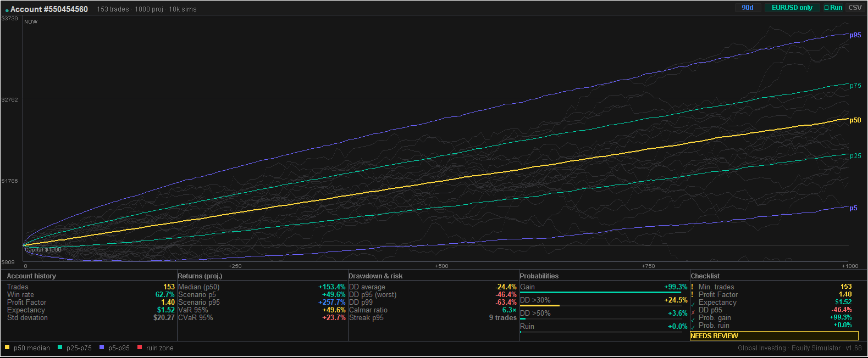Click the teal p25-p75 legend swatch

click(x=60, y=347)
